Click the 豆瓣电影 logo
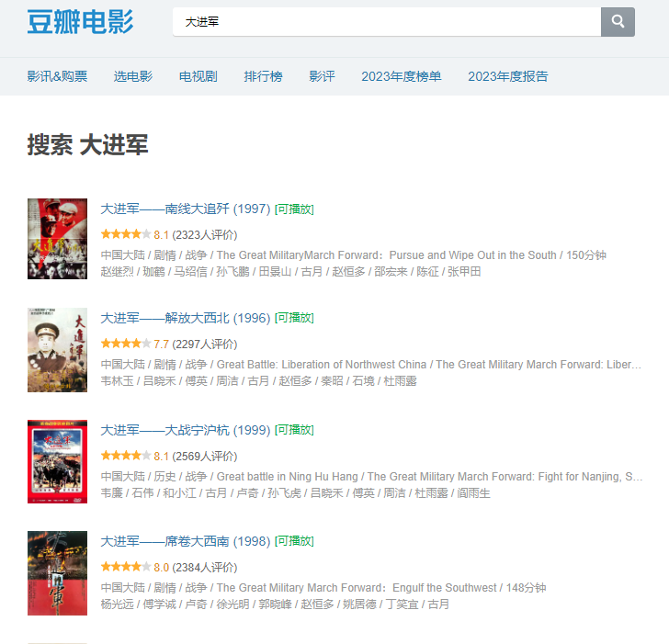 point(80,22)
